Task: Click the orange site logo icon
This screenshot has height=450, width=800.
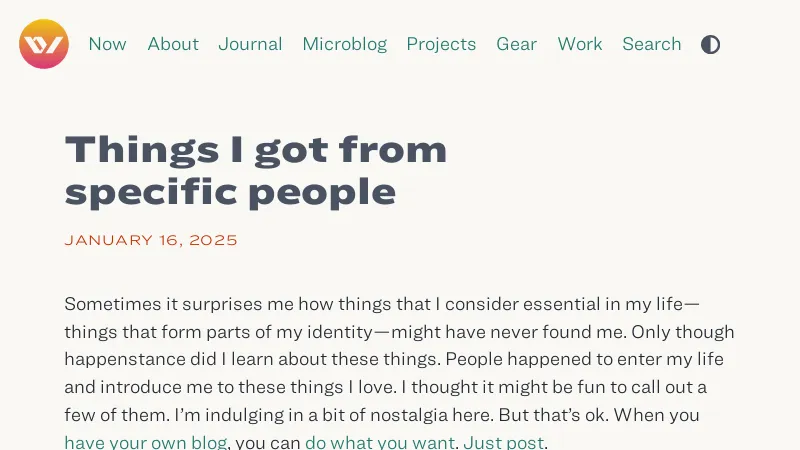Action: (x=44, y=44)
